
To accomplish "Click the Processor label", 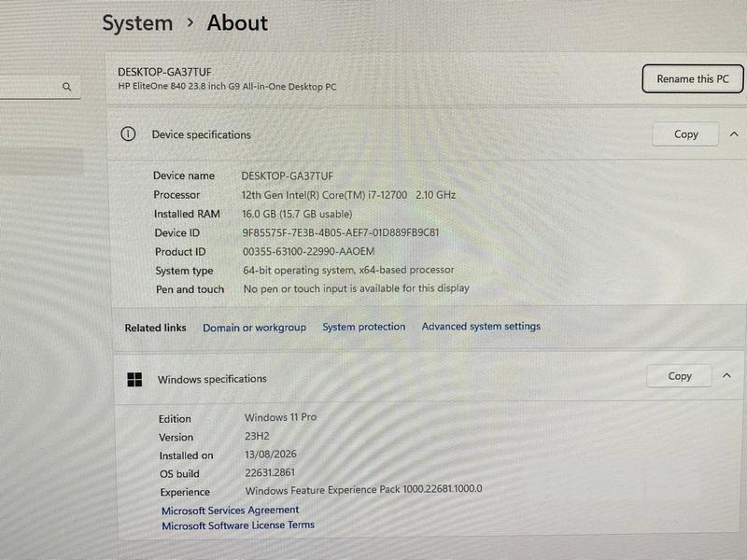I will (x=176, y=195).
